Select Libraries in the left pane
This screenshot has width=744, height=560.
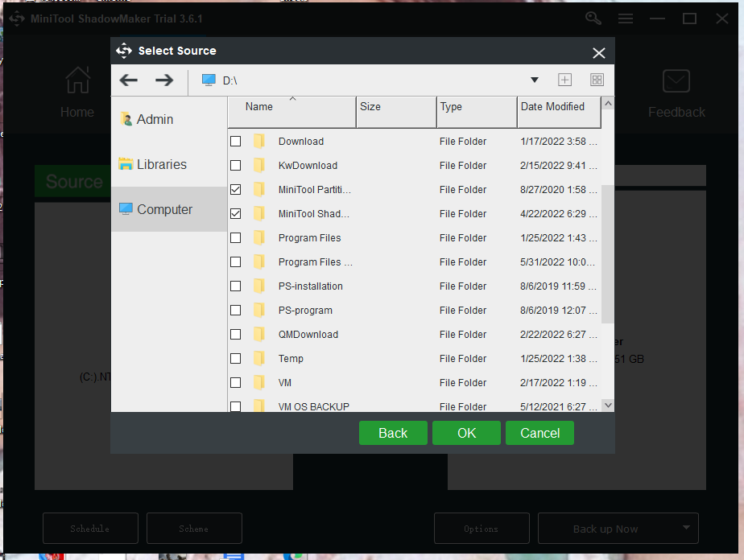169,164
